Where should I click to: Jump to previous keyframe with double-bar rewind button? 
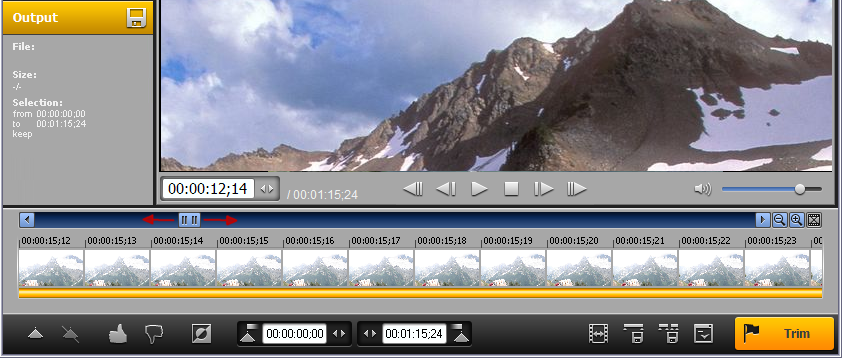click(x=413, y=189)
